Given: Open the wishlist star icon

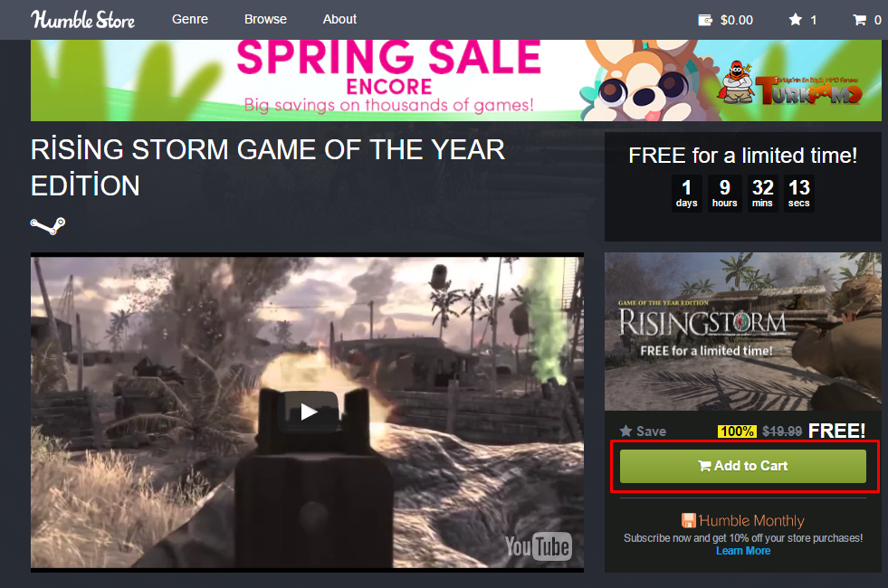Looking at the screenshot, I should pos(795,20).
